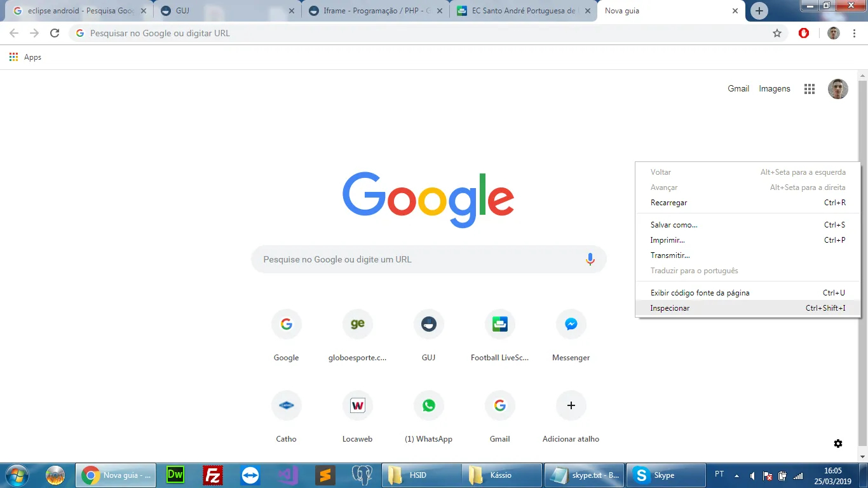Open the Messenger shortcut
Viewport: 868px width, 488px height.
pos(571,325)
